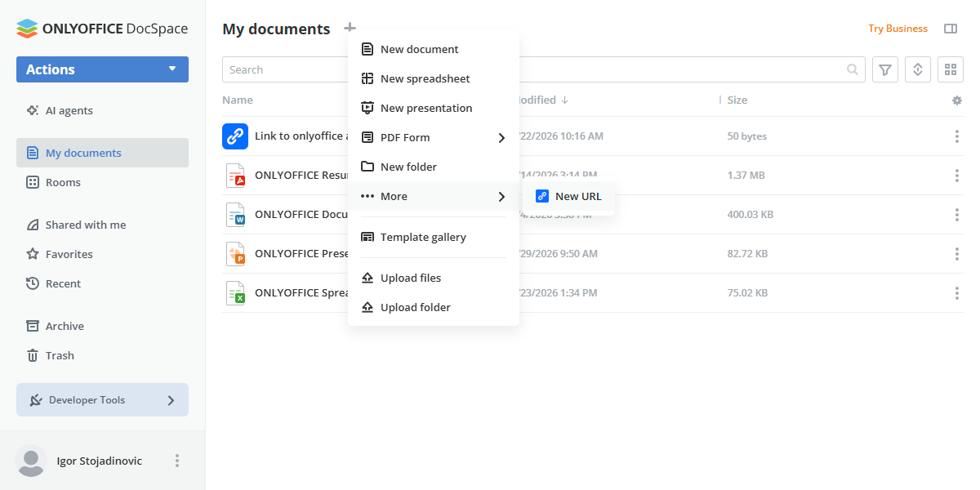
Task: Choose Upload folder
Action: [x=434, y=307]
